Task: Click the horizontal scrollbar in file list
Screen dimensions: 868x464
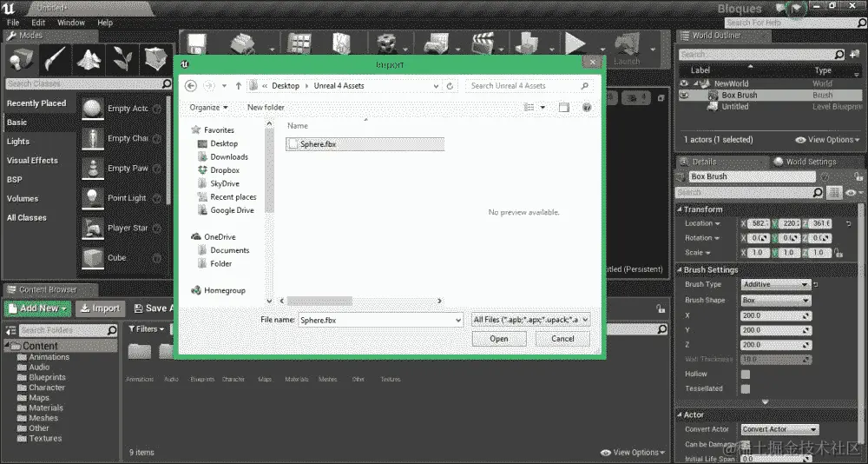Action: coord(319,301)
